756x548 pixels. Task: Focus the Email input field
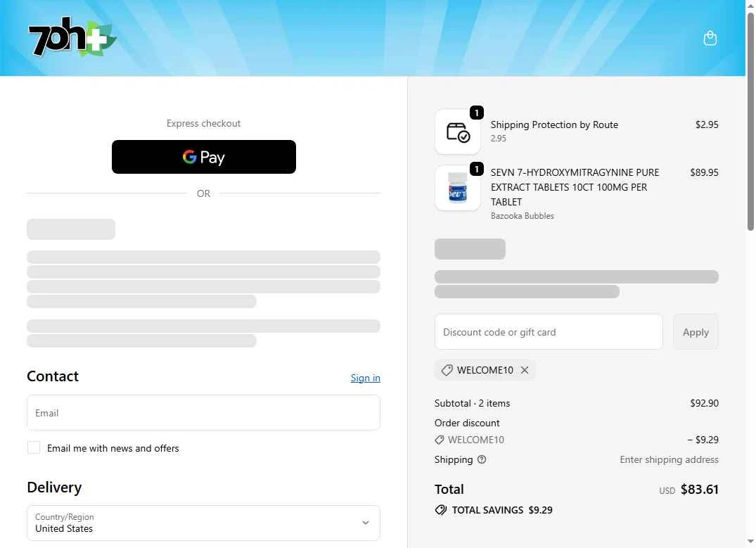tap(203, 413)
